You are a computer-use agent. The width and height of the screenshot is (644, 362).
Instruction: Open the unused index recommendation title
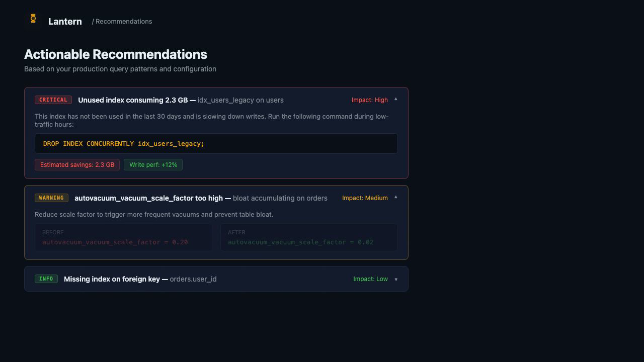[x=135, y=100]
